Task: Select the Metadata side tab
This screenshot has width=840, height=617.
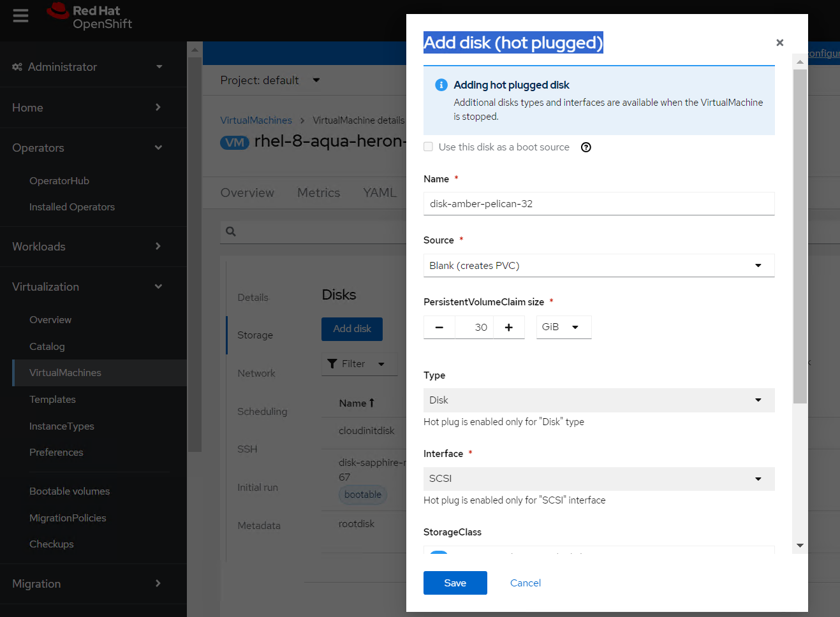Action: click(259, 526)
